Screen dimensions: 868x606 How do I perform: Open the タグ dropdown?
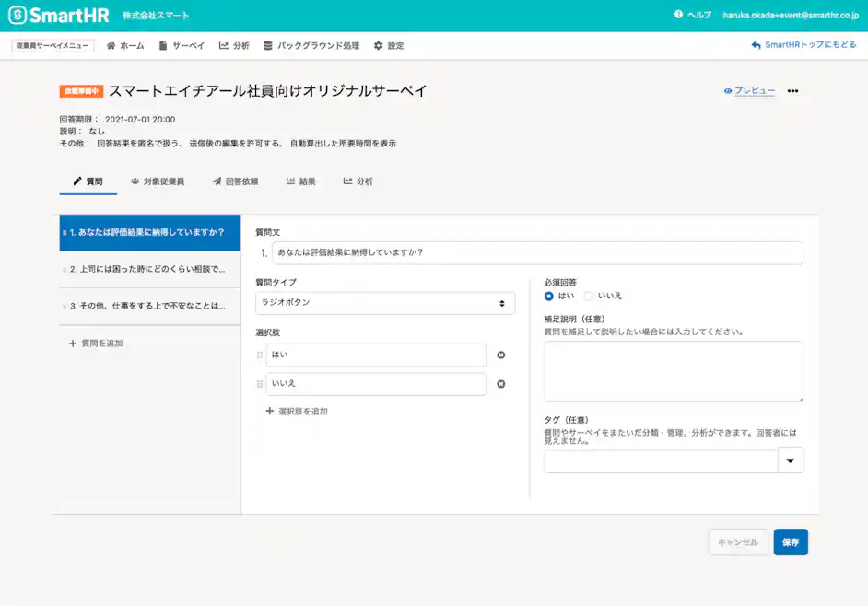pyautogui.click(x=790, y=460)
